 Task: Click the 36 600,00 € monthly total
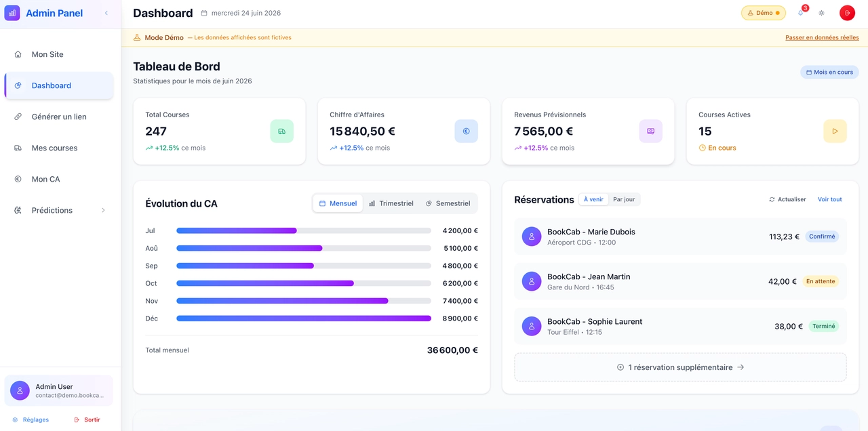[452, 350]
